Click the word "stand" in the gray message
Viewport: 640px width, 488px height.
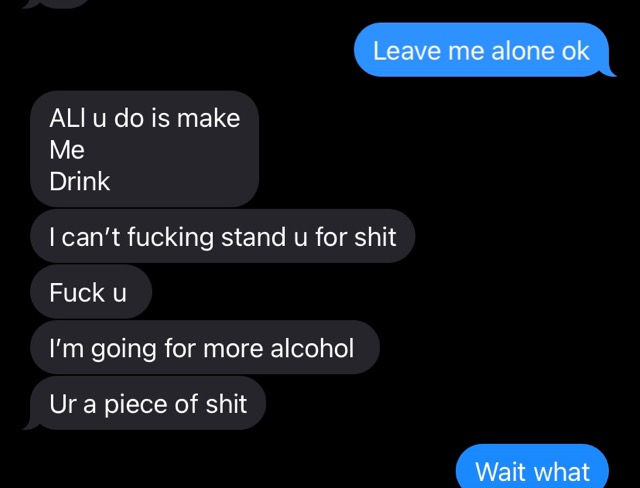pyautogui.click(x=253, y=237)
